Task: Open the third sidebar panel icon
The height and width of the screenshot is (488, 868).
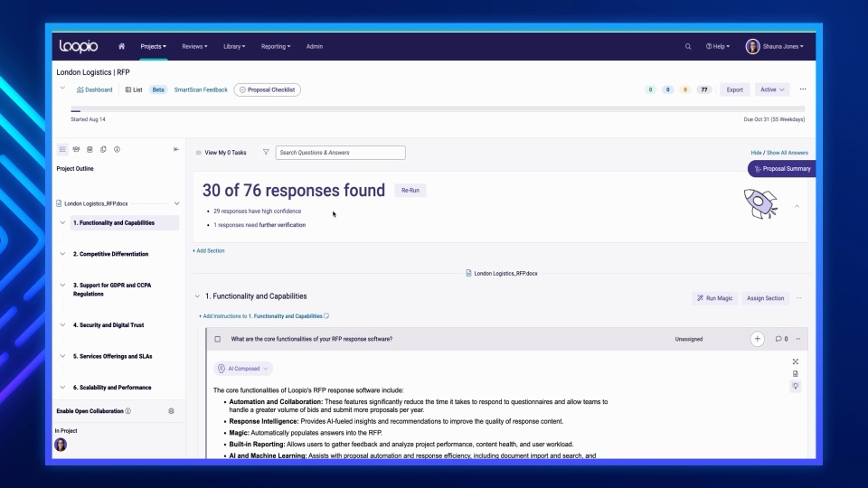Action: pyautogui.click(x=90, y=149)
